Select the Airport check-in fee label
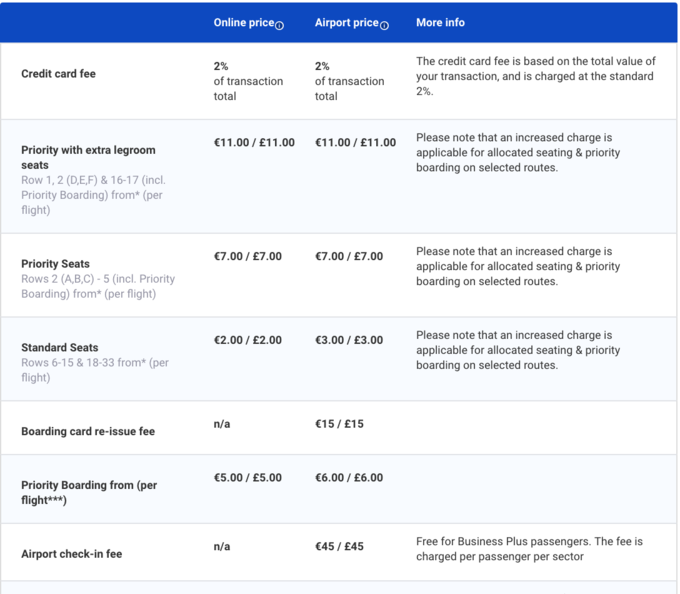Viewport: 680px width, 594px height. click(71, 554)
